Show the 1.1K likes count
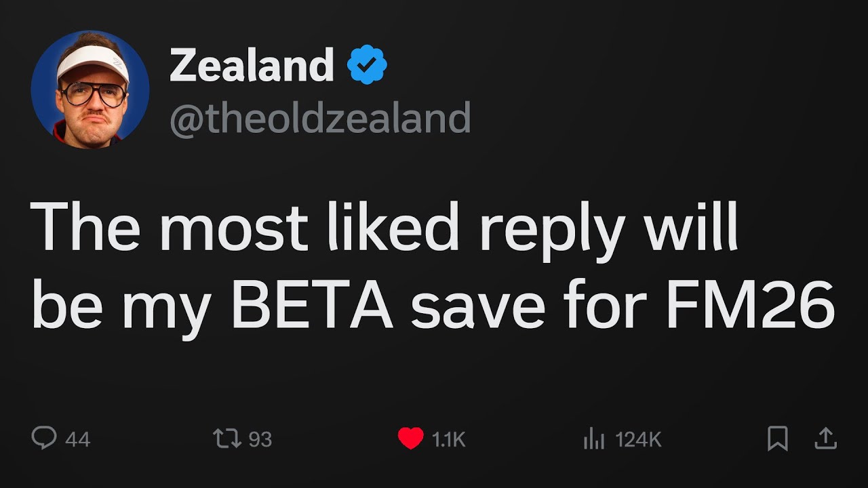Viewport: 868px width, 488px height. point(449,440)
